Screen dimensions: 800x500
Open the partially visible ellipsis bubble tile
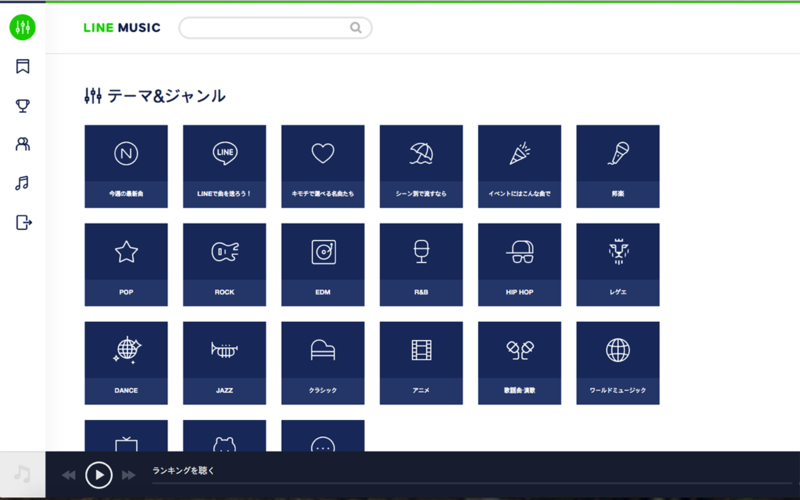click(323, 436)
